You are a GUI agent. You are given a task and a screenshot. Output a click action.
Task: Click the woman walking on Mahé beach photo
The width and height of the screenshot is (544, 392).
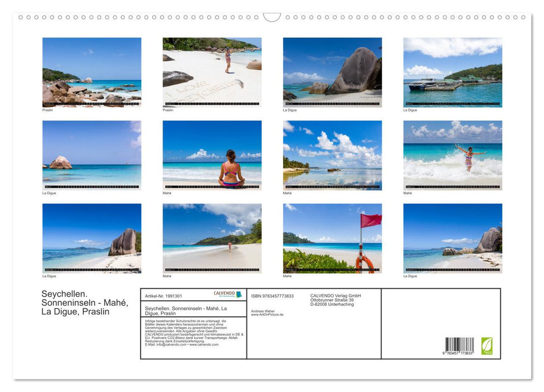point(212,239)
